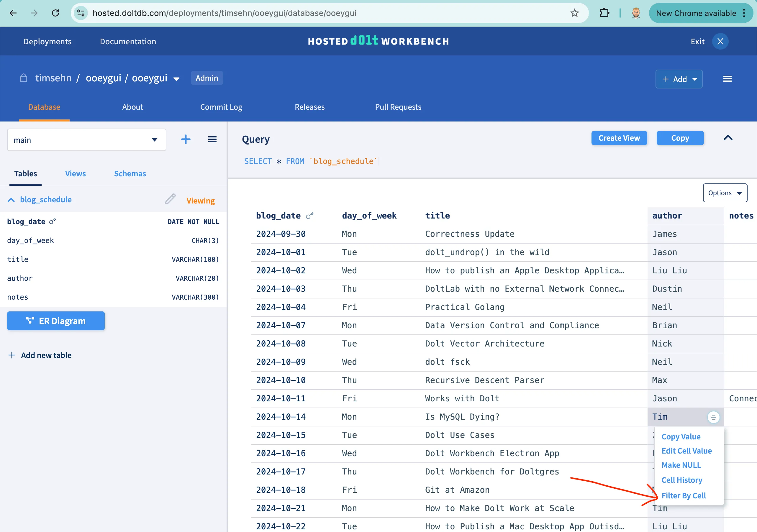The height and width of the screenshot is (532, 757).
Task: Open the ER Diagram button
Action: point(56,321)
